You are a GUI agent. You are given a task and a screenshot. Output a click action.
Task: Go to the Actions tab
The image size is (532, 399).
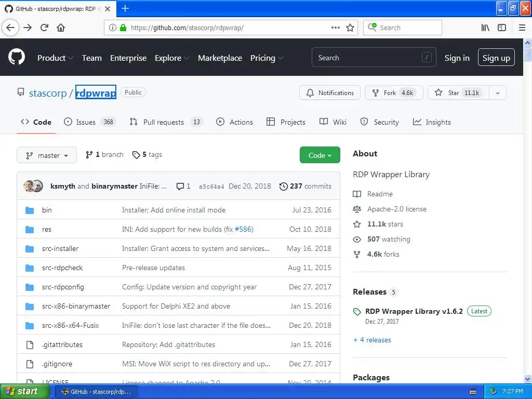tap(234, 122)
